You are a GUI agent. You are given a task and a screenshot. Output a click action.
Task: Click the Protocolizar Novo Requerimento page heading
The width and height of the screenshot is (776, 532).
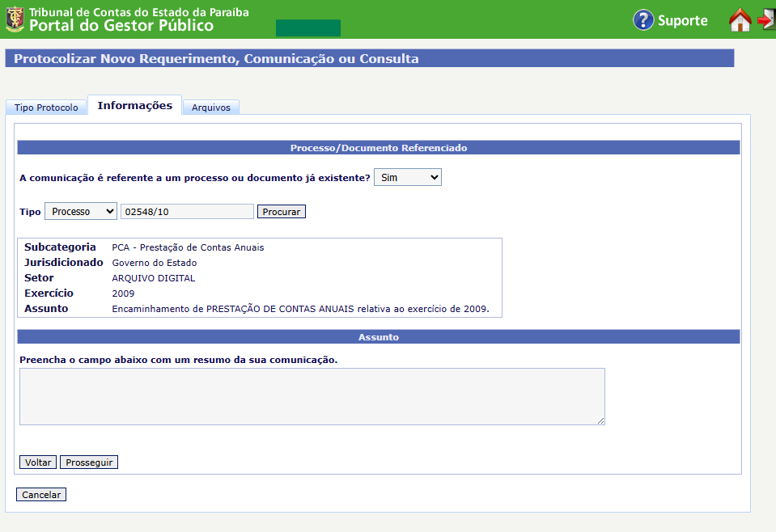216,58
